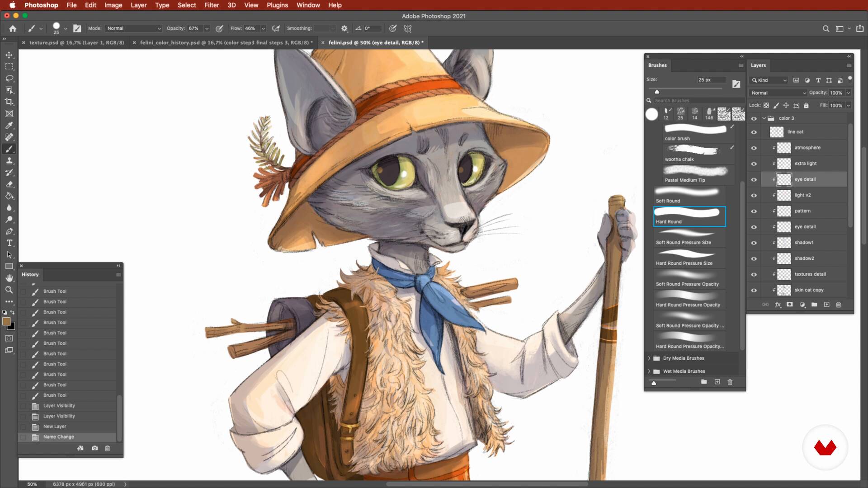This screenshot has height=488, width=868.
Task: Hide the extra light layer
Action: coord(754,164)
